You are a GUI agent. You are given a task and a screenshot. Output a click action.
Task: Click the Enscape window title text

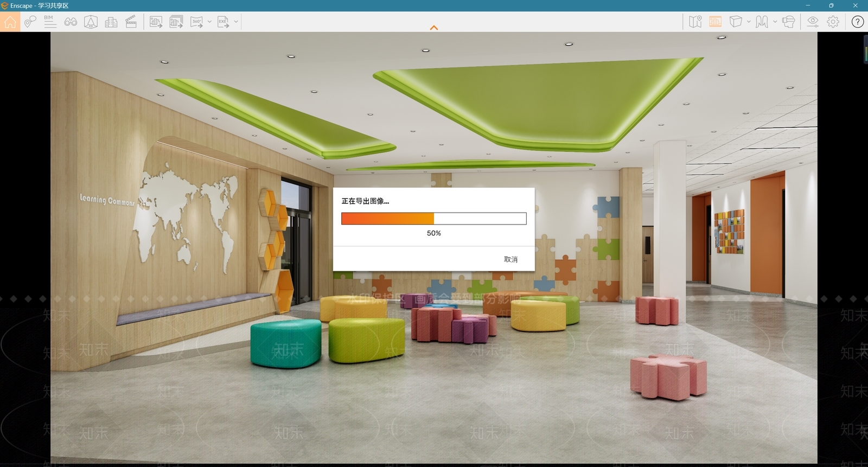tap(39, 5)
